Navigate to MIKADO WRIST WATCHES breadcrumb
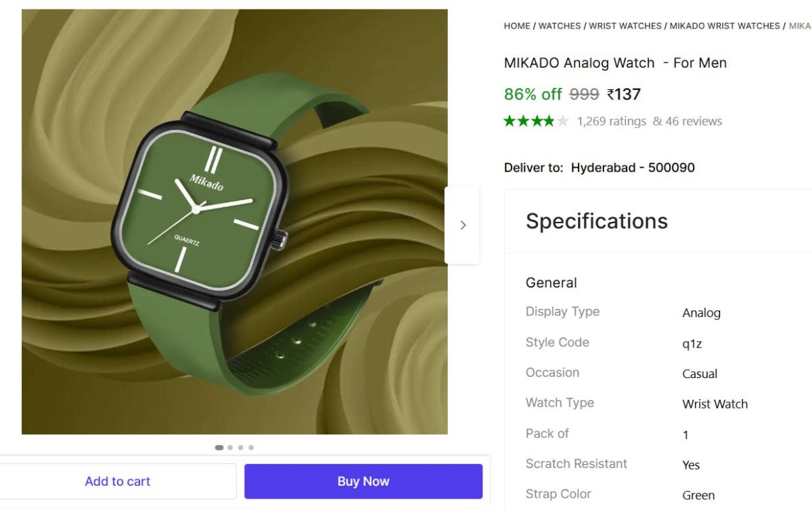The width and height of the screenshot is (812, 510). coord(725,26)
